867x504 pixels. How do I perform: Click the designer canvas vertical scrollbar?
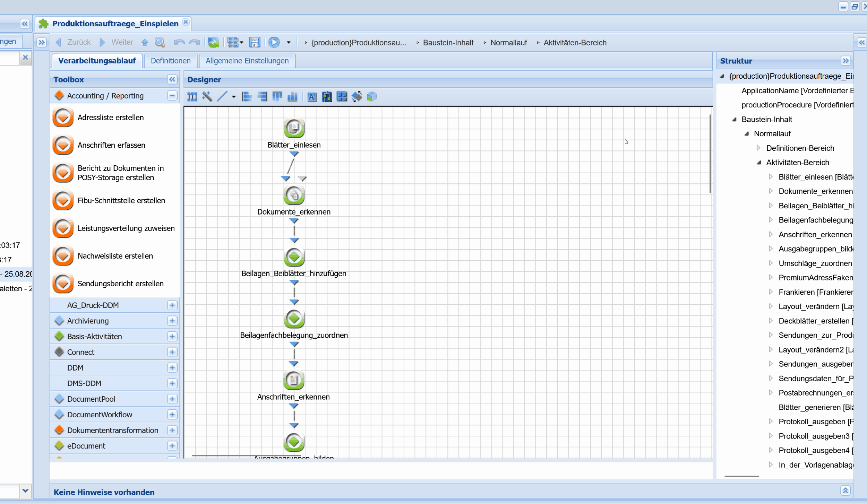click(x=710, y=154)
